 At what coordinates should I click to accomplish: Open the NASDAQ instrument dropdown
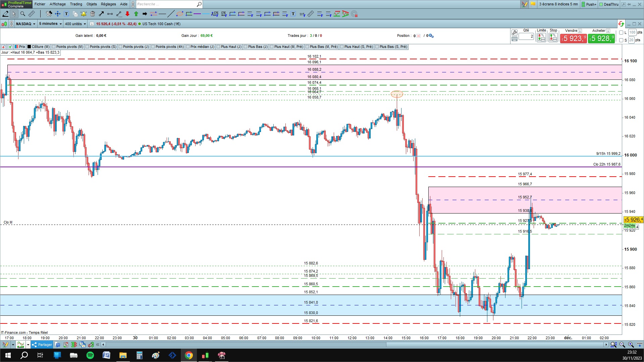tap(25, 24)
